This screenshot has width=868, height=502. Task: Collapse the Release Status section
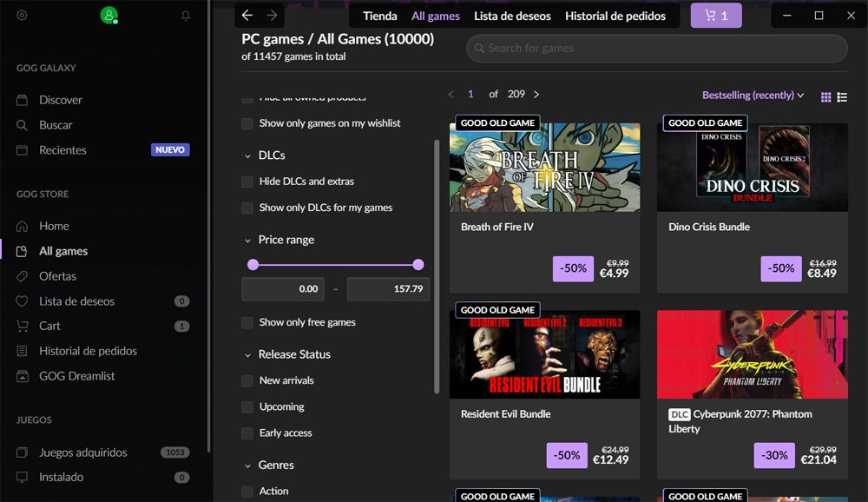click(247, 355)
